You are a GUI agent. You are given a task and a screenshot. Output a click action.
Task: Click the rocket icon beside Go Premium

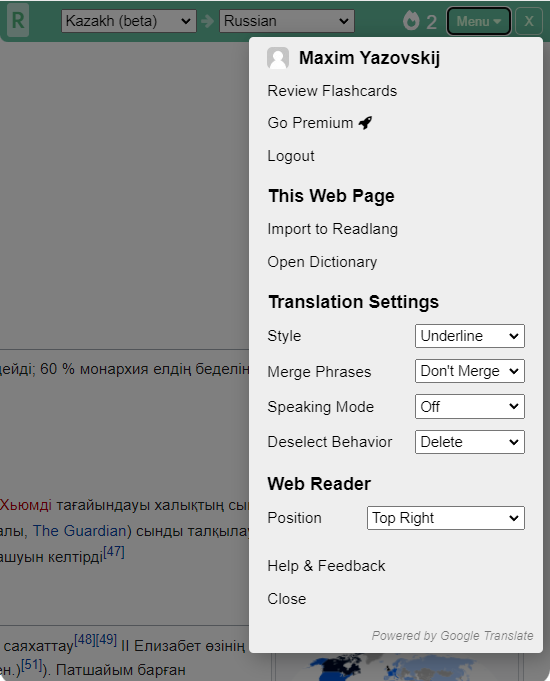[365, 123]
